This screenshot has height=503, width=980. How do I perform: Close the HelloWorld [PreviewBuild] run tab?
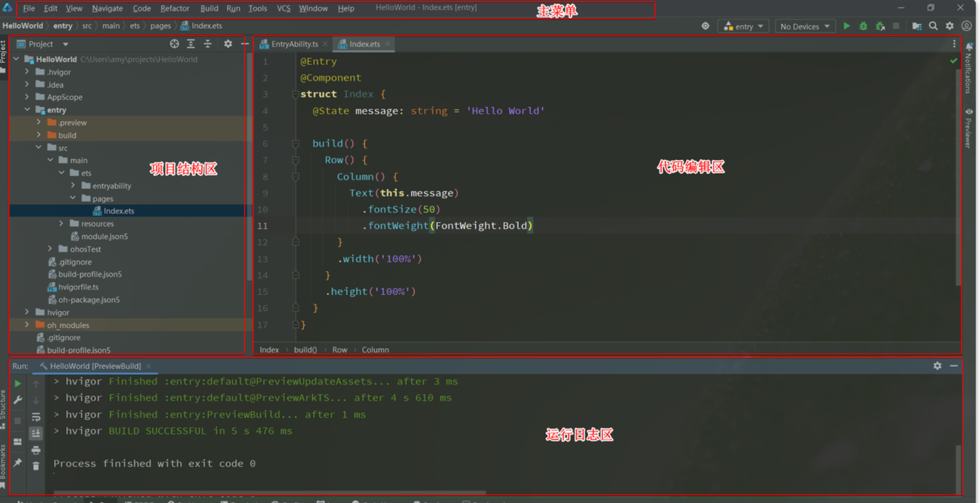point(149,366)
